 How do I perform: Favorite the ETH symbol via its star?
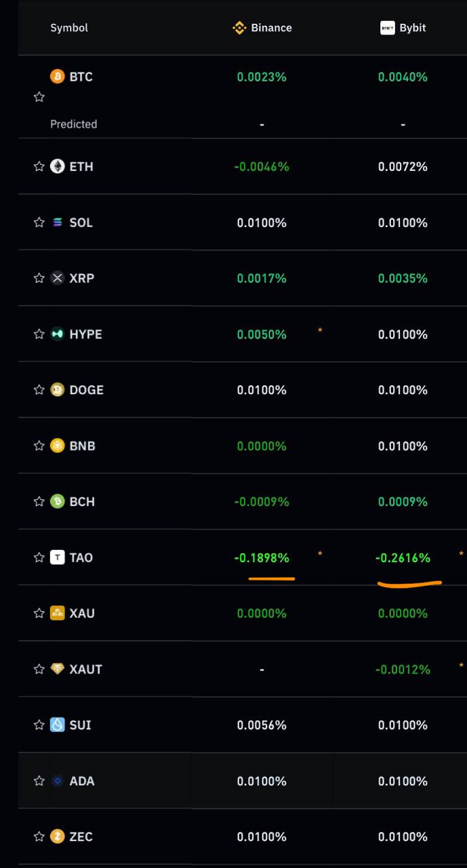(39, 166)
